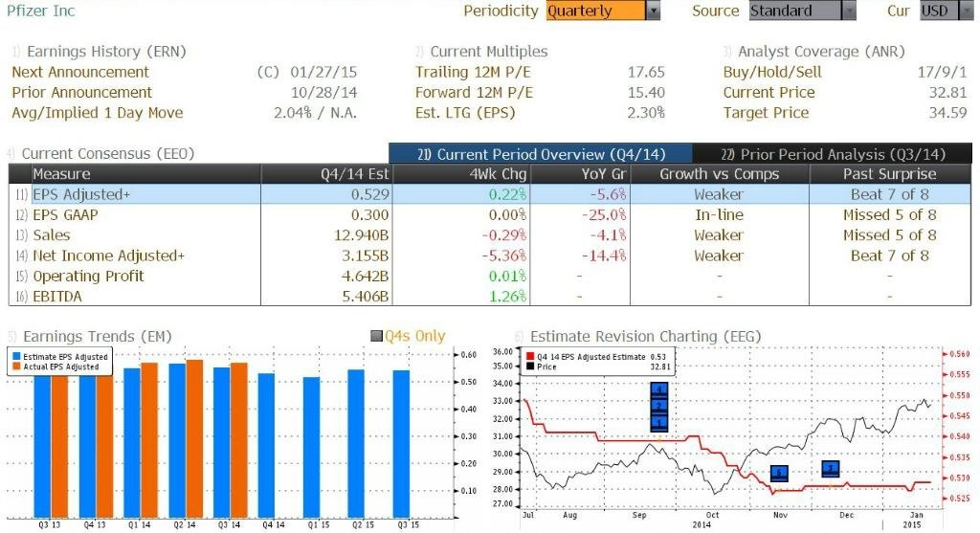The image size is (980, 533).
Task: Click the Quarterly periodicity field
Action: [595, 11]
